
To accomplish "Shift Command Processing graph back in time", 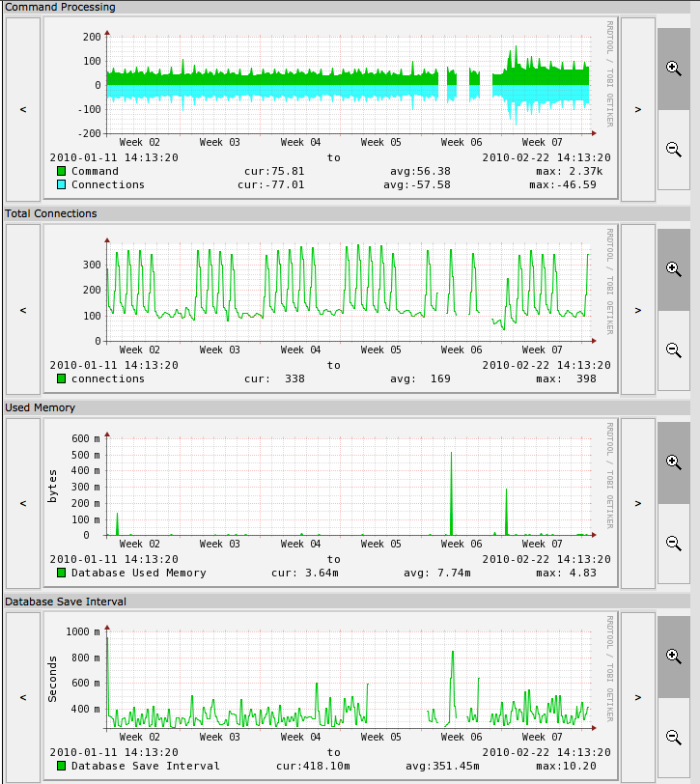I will [x=23, y=109].
